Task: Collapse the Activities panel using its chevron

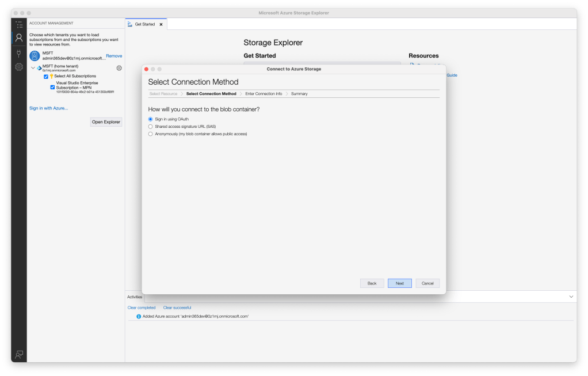Action: click(x=571, y=296)
